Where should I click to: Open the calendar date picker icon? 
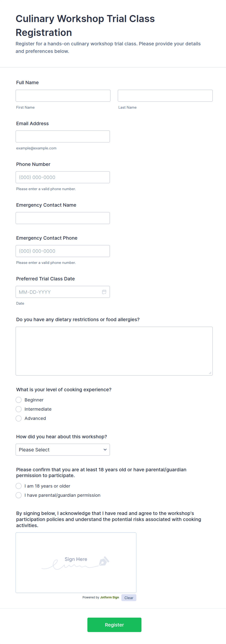[104, 292]
